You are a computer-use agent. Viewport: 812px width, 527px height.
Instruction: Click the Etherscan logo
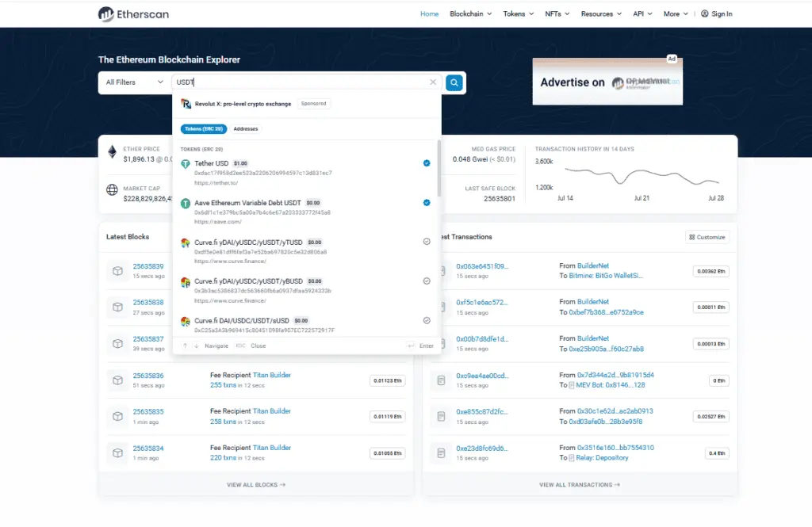[x=133, y=14]
